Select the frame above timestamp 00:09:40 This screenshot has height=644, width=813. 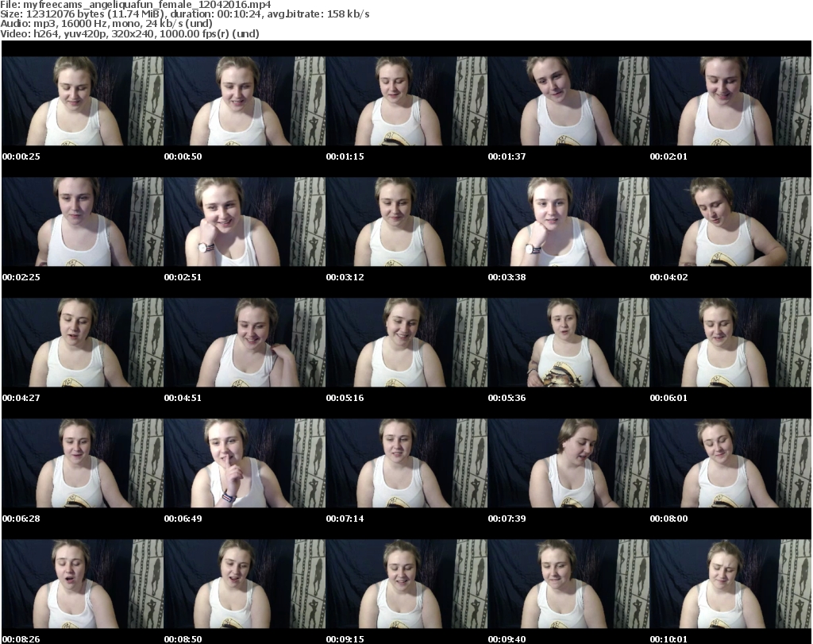(568, 584)
